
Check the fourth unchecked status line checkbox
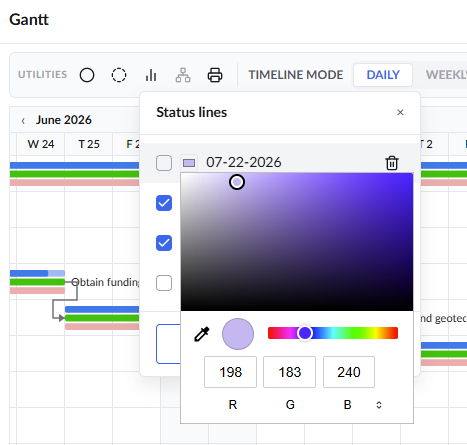[164, 283]
